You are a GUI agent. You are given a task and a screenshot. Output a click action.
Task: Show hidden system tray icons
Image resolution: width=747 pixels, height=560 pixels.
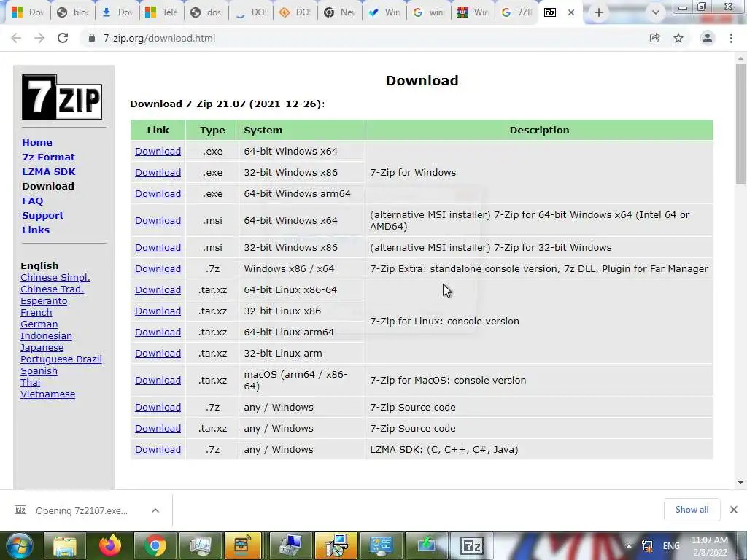click(x=629, y=546)
